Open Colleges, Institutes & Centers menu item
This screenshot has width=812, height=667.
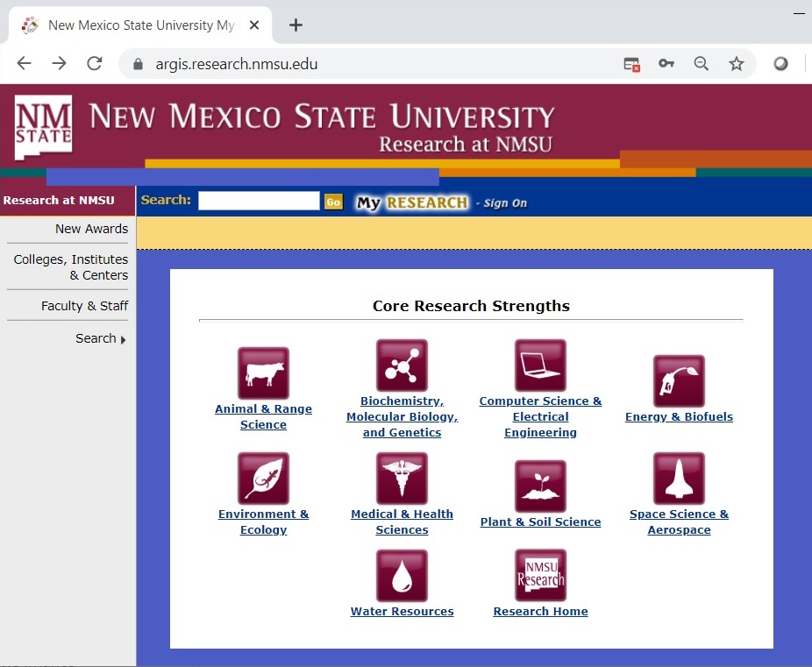pos(70,267)
